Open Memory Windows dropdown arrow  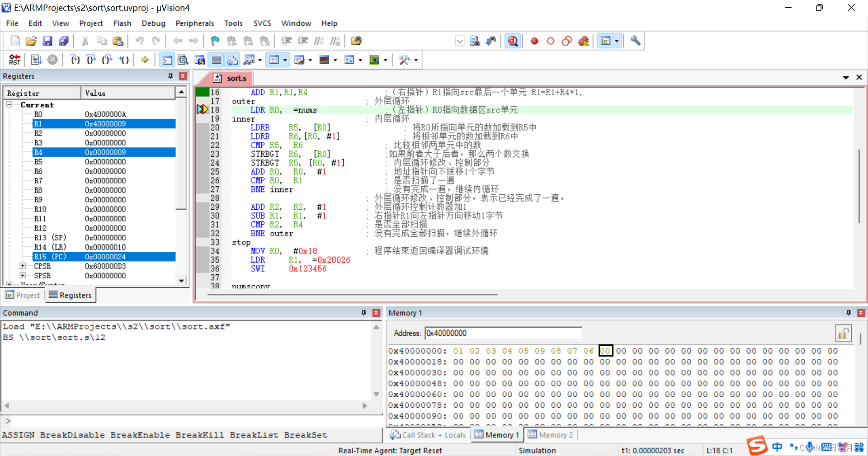coord(285,60)
